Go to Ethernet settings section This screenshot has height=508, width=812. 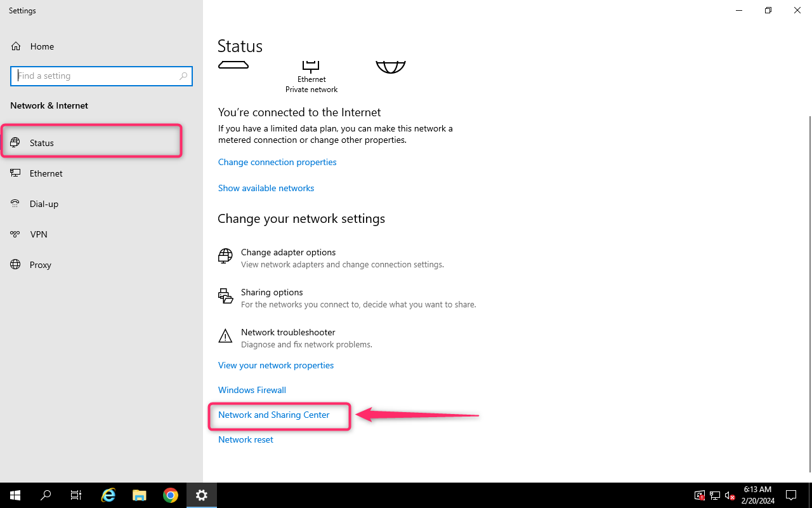pyautogui.click(x=101, y=173)
